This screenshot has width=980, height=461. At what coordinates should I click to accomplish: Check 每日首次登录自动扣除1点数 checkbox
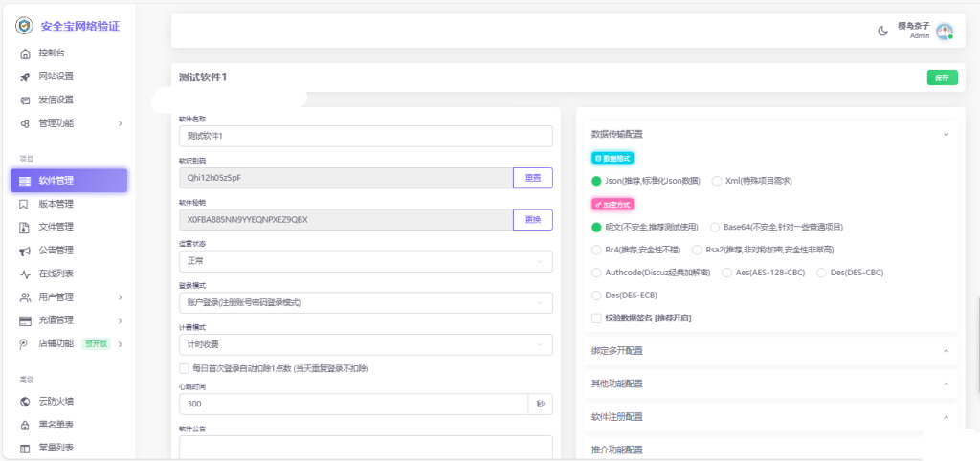click(184, 368)
